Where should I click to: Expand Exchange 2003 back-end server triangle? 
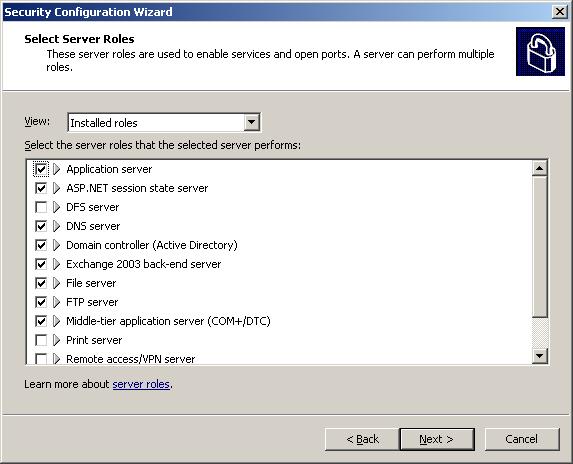pyautogui.click(x=56, y=264)
